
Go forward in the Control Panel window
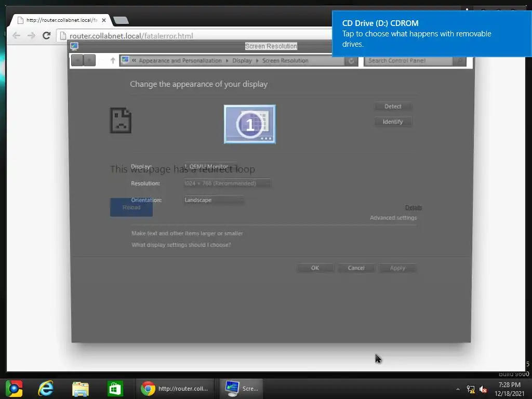click(89, 60)
